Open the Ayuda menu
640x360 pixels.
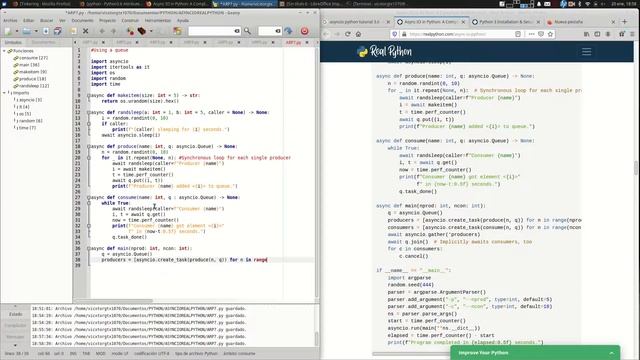[182, 20]
